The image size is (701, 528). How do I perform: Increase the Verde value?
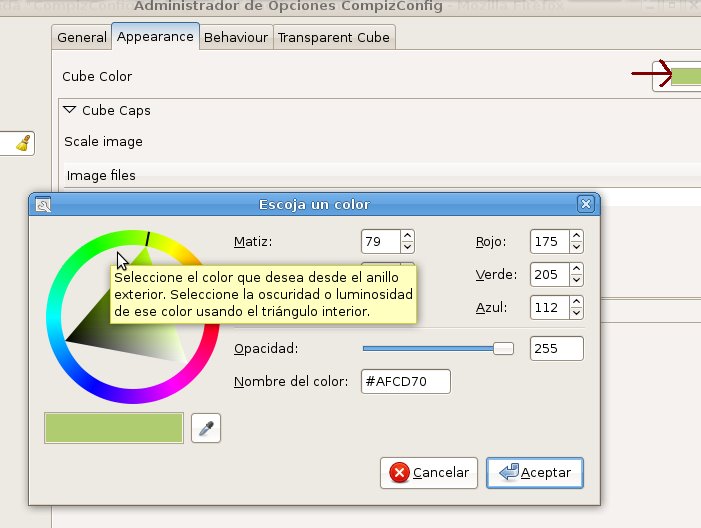tap(577, 268)
